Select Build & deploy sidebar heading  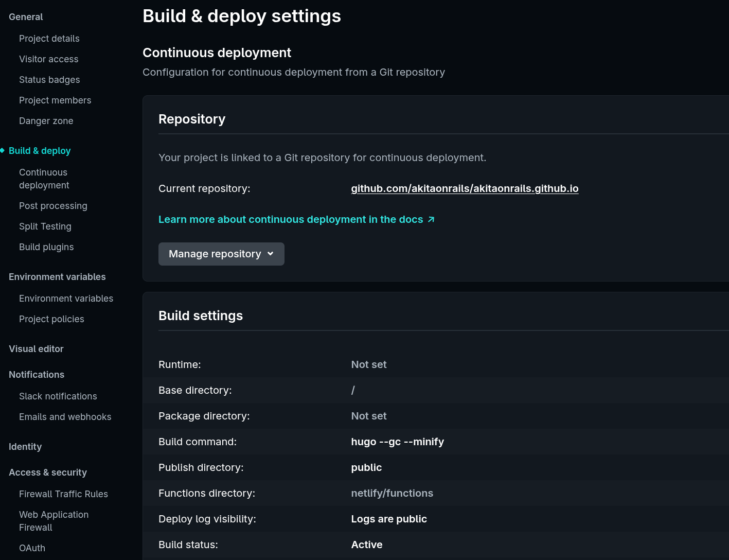click(40, 151)
